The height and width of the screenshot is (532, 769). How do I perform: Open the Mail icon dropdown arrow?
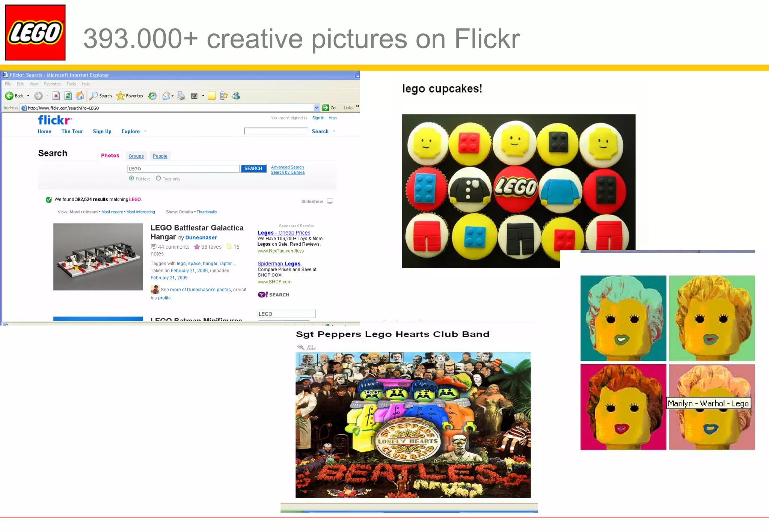click(172, 96)
